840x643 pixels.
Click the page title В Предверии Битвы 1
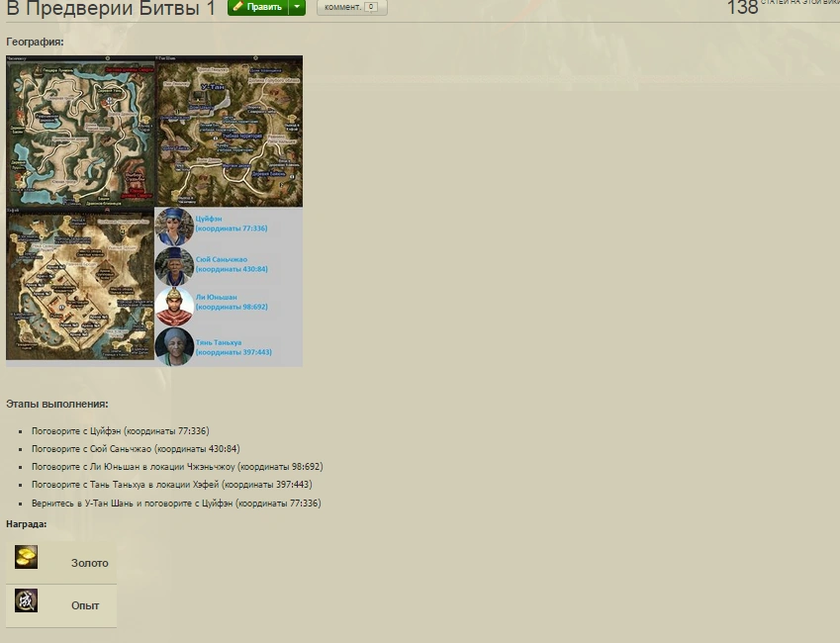(x=111, y=8)
